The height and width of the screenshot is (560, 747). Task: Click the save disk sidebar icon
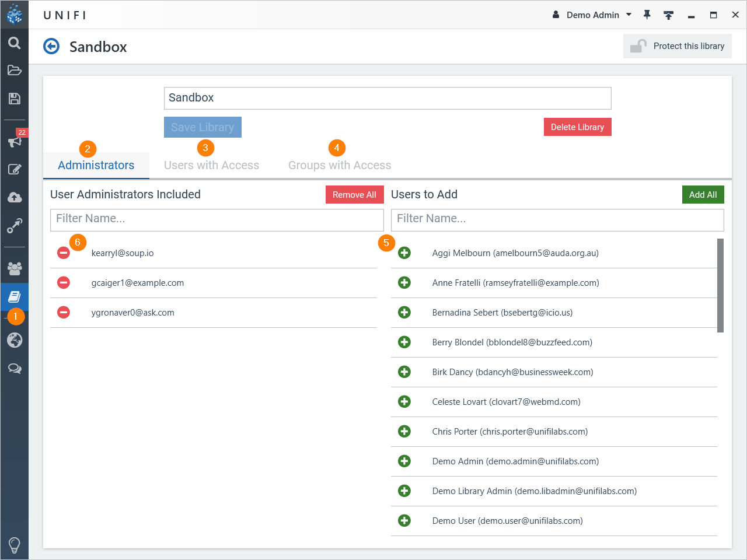tap(15, 99)
